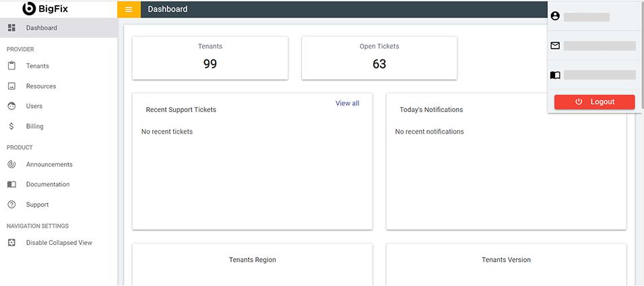Click the Disable Collapsed View icon

point(11,243)
